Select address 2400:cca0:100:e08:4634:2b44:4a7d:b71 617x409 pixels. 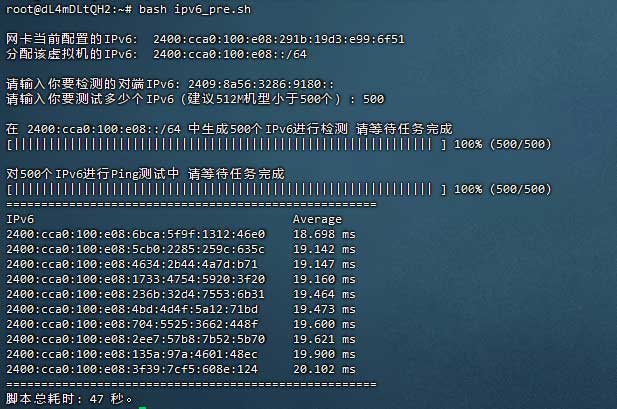(x=132, y=264)
